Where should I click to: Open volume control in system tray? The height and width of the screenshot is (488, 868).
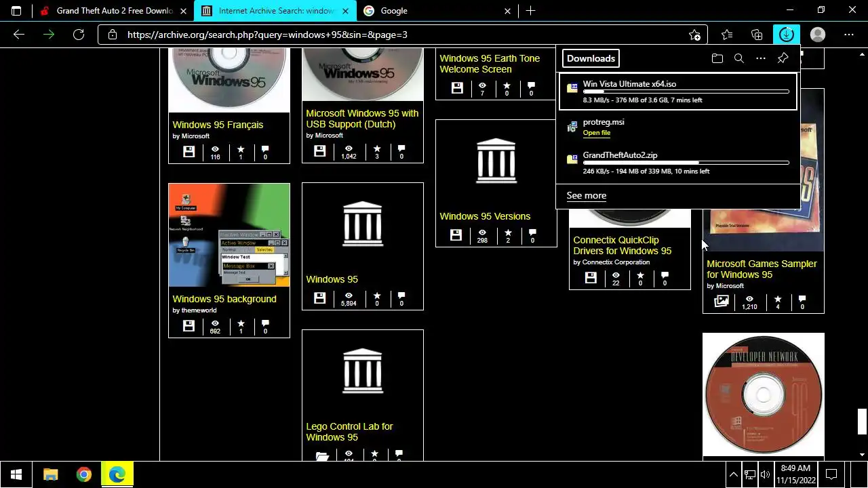click(766, 474)
